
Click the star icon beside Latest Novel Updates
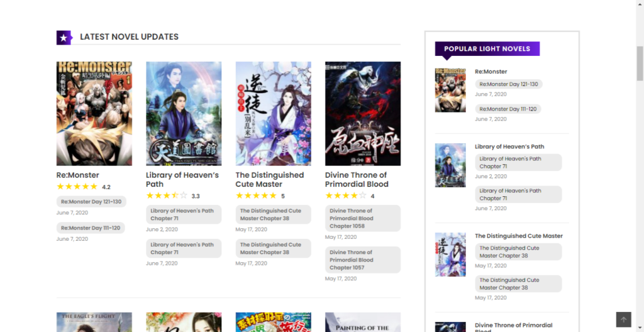[64, 38]
